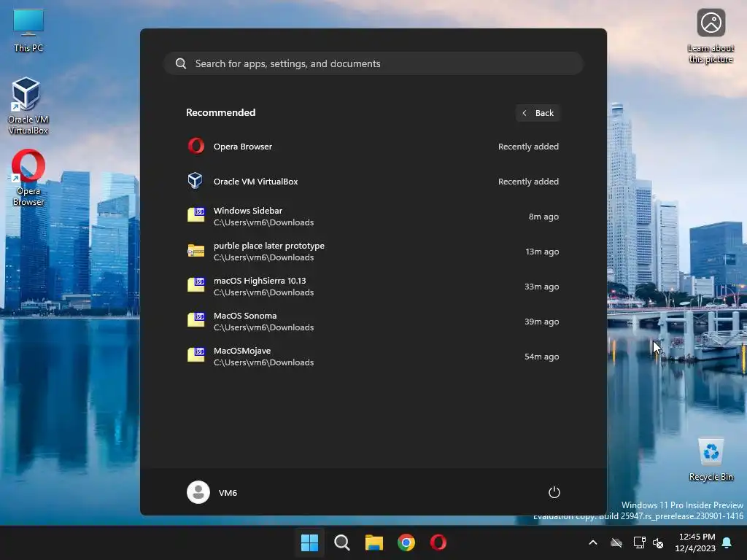Click the magnifier icon in Start search
The height and width of the screenshot is (560, 747).
[181, 63]
